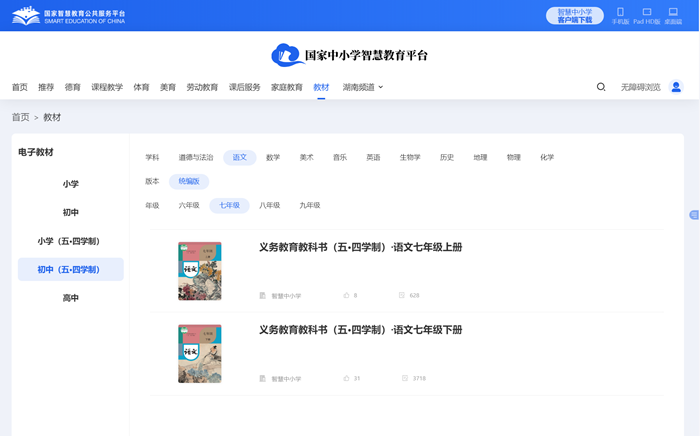Go to 首页 in the navigation bar

click(20, 87)
